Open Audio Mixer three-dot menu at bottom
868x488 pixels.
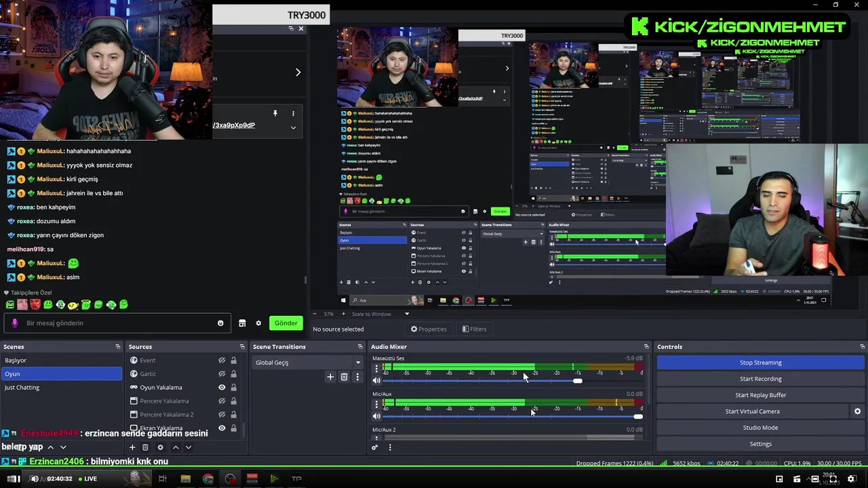(x=390, y=447)
